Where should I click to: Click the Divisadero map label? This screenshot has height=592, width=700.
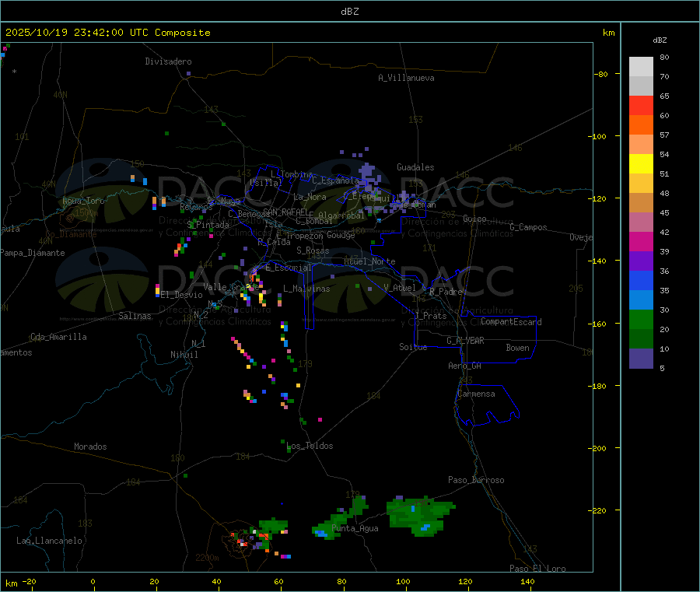(168, 61)
